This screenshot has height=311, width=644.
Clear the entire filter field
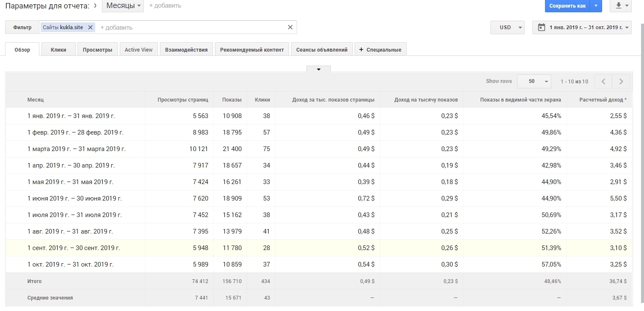[290, 28]
